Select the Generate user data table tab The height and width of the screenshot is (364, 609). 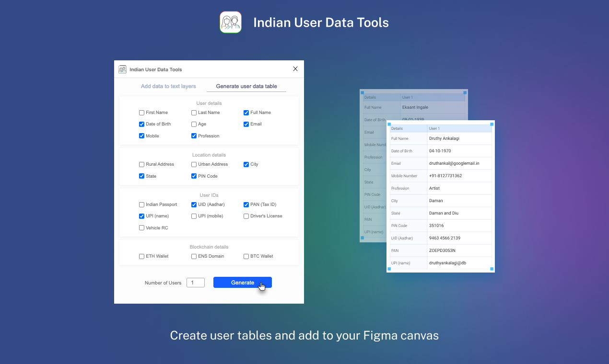pos(246,86)
